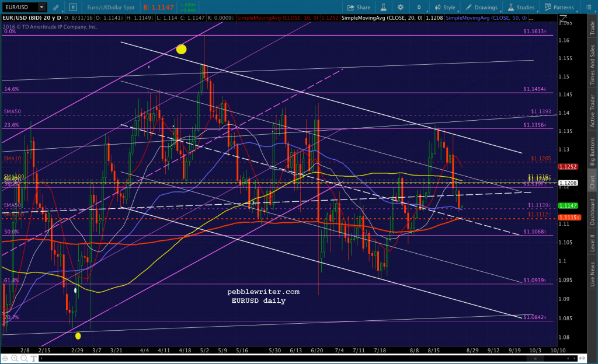The width and height of the screenshot is (598, 364).
Task: Open the EUR/USD symbol dropdown arrow
Action: coord(42,7)
